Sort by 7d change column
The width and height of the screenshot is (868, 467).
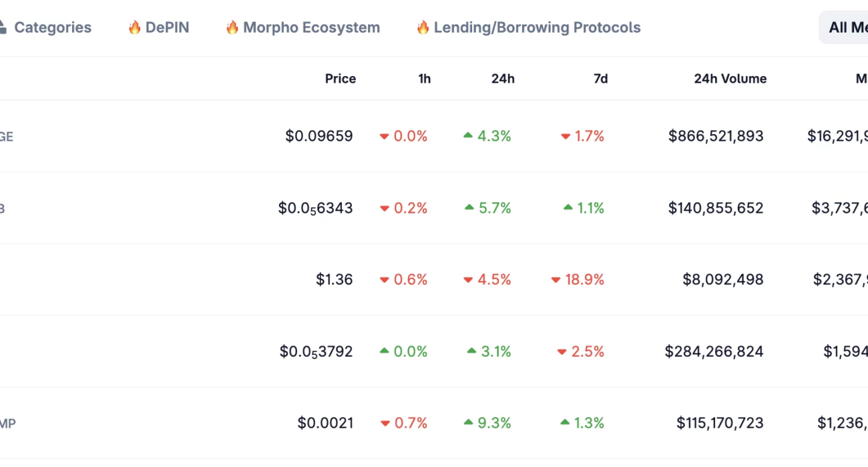[x=600, y=79]
